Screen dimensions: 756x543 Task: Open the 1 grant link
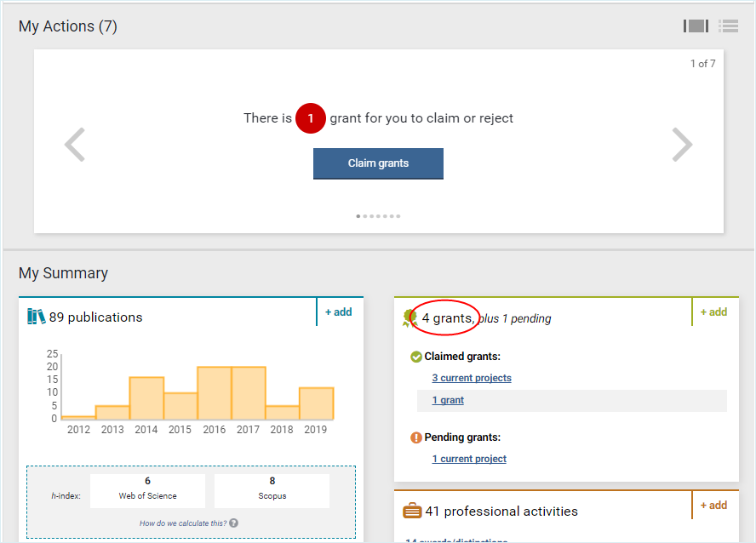click(x=448, y=400)
